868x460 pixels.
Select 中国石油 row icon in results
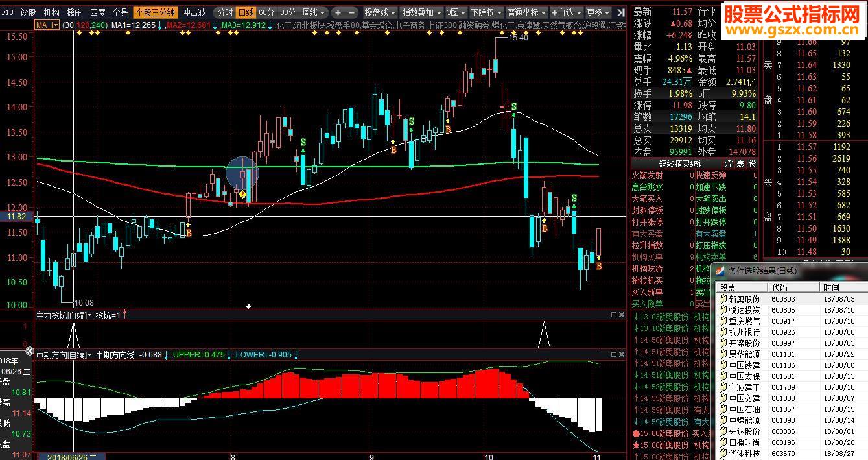click(723, 409)
